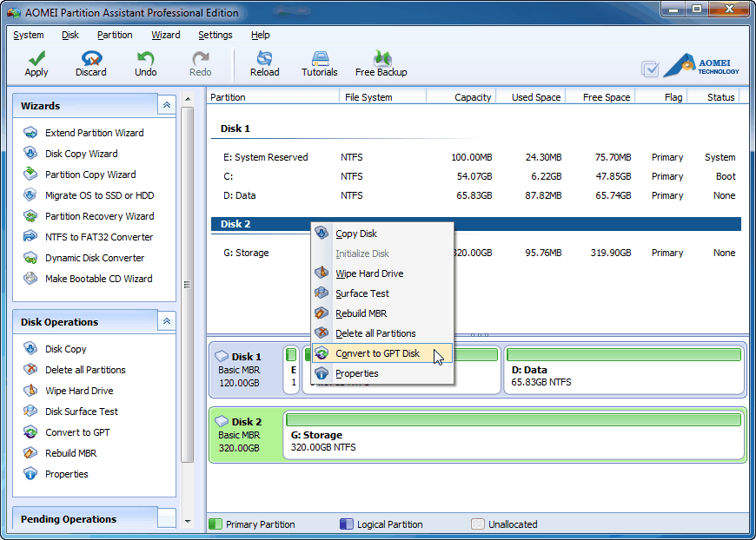The image size is (756, 540).
Task: Click NTFS to FAT32 Converter icon
Action: click(30, 236)
